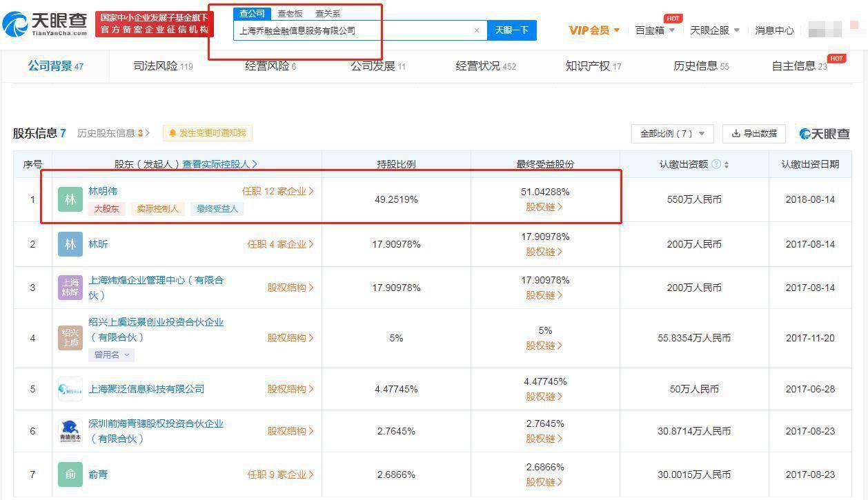Click the bell icon on 发生变更时通知我
868x500 pixels.
point(175,133)
